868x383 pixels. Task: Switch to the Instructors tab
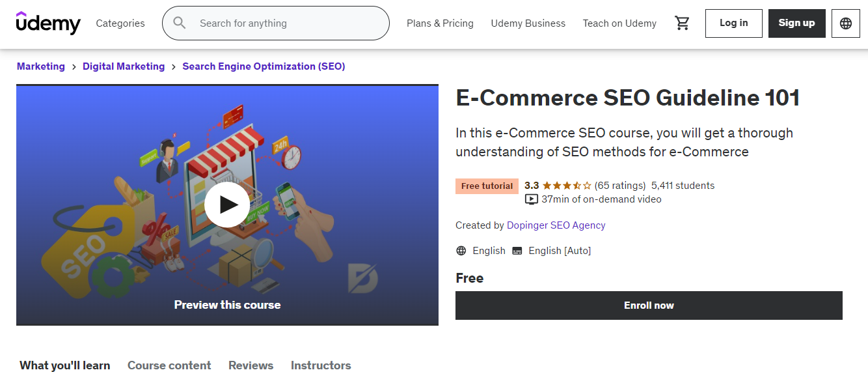coord(321,365)
